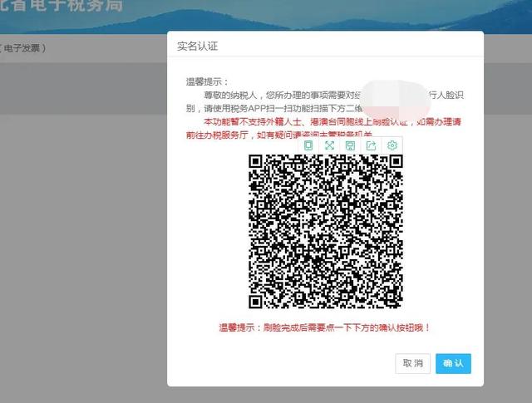Click the share icon above the QR code
Image resolution: width=532 pixels, height=403 pixels.
coord(372,145)
